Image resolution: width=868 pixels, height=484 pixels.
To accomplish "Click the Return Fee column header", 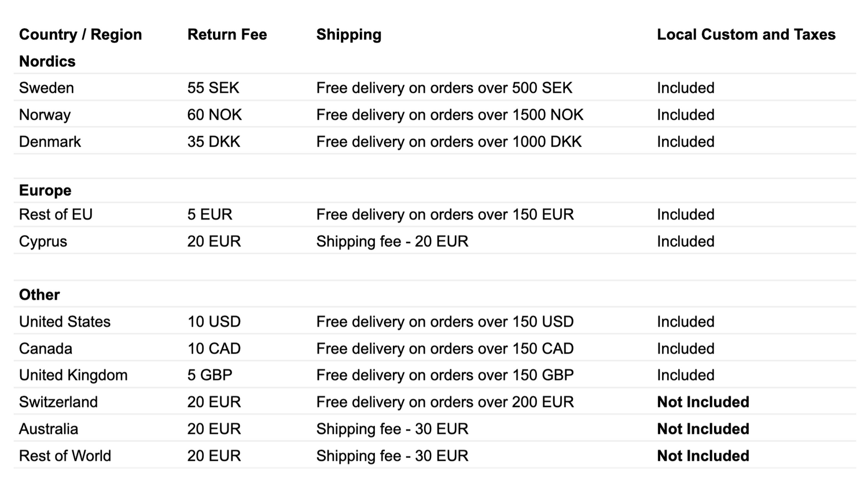I will pyautogui.click(x=227, y=35).
